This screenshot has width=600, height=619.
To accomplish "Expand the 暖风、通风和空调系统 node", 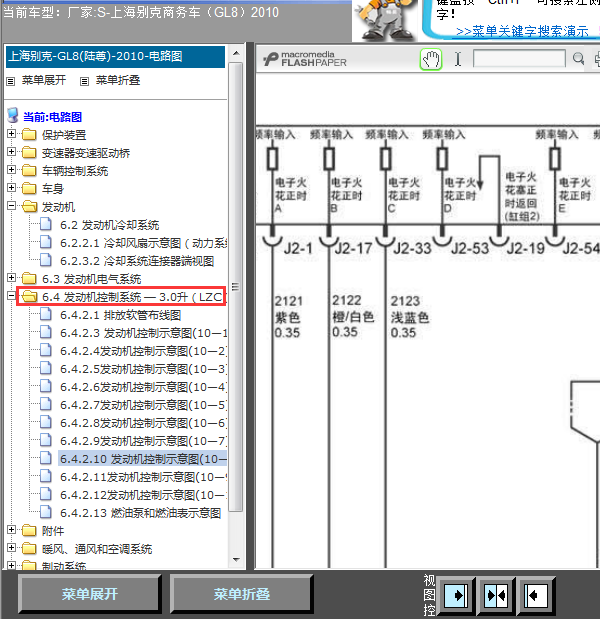I will point(11,548).
